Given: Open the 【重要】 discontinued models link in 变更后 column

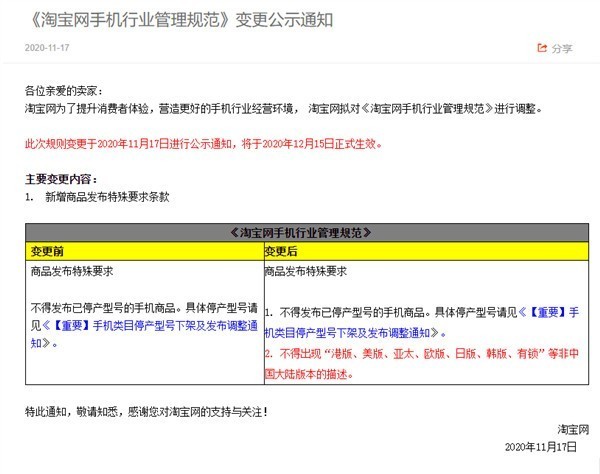Looking at the screenshot, I should point(420,321).
